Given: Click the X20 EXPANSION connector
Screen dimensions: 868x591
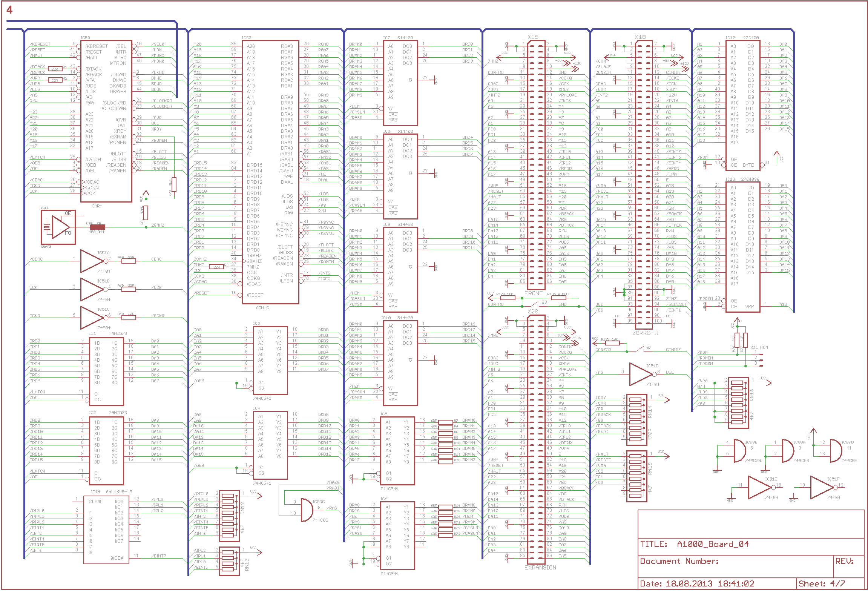Looking at the screenshot, I should [537, 439].
